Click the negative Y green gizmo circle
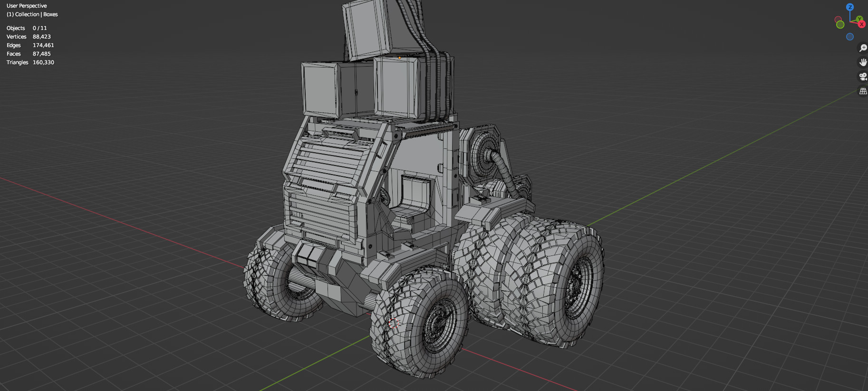The height and width of the screenshot is (391, 868). (840, 24)
